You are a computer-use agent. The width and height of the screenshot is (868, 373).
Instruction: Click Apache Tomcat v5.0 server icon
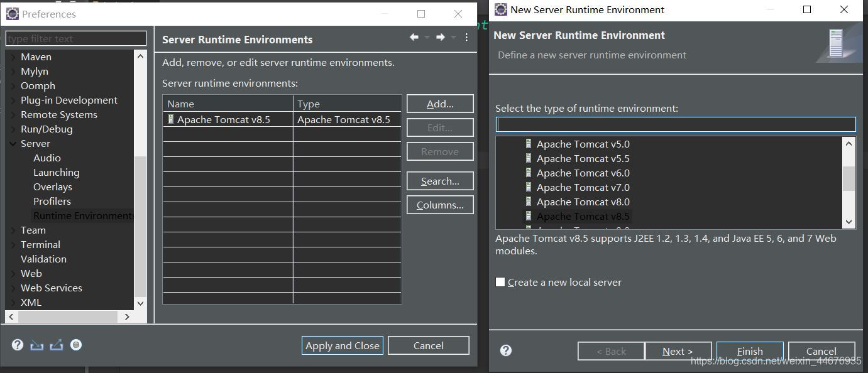(x=529, y=144)
